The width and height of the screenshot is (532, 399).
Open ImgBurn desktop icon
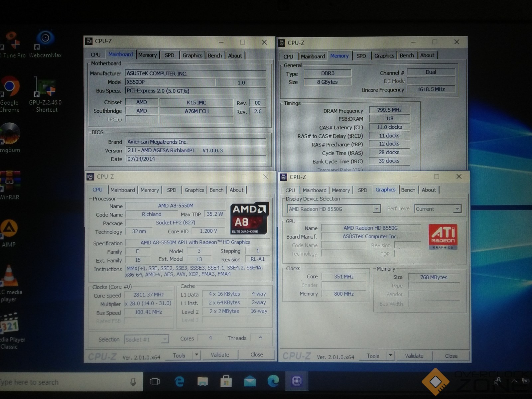click(x=9, y=133)
